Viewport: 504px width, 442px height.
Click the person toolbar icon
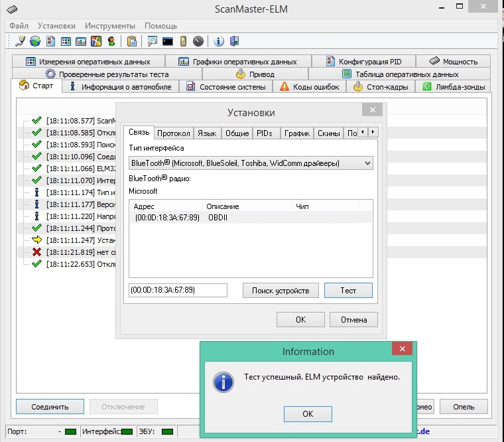pos(111,41)
